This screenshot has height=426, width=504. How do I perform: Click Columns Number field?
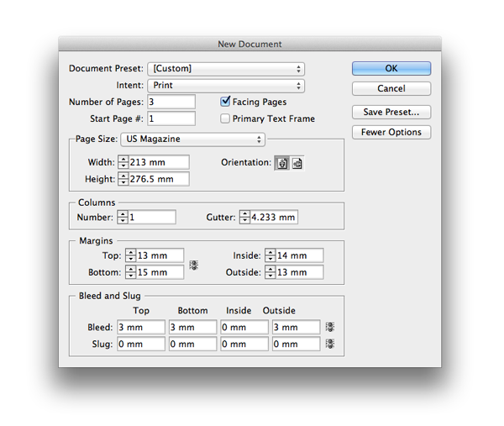pos(152,217)
